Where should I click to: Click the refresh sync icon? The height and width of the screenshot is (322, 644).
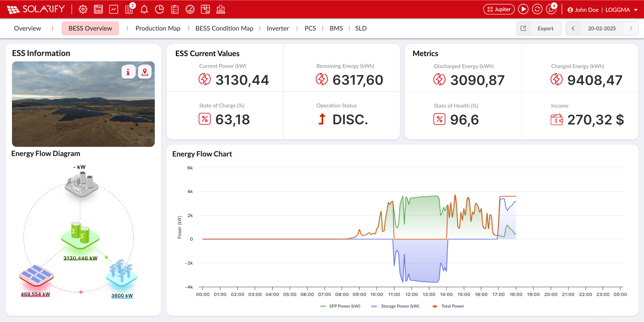tap(537, 9)
